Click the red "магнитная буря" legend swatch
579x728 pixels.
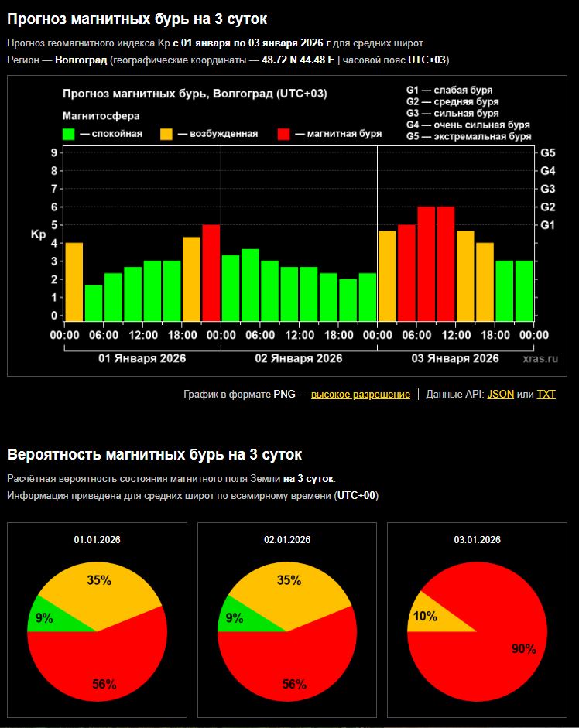pos(283,134)
